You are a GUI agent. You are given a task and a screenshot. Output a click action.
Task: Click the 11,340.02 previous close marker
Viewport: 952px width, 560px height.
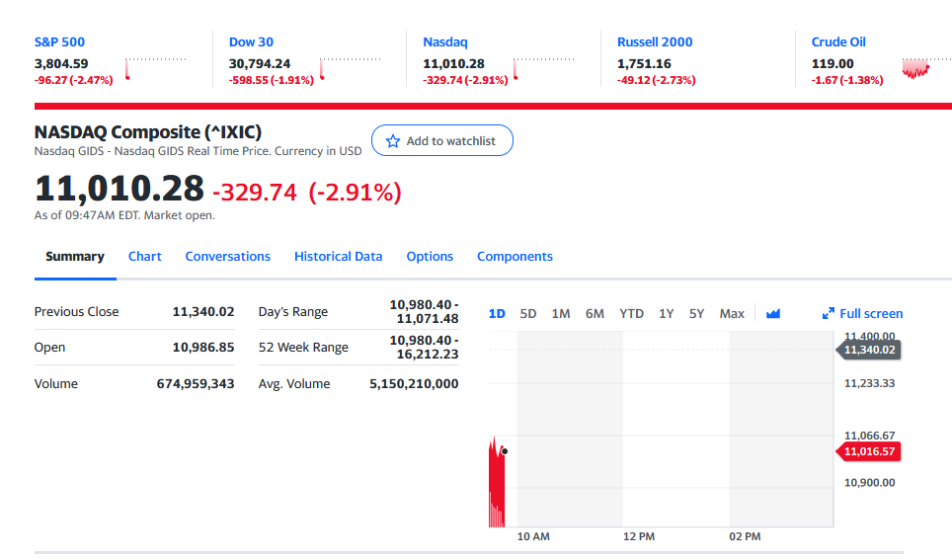pos(869,350)
